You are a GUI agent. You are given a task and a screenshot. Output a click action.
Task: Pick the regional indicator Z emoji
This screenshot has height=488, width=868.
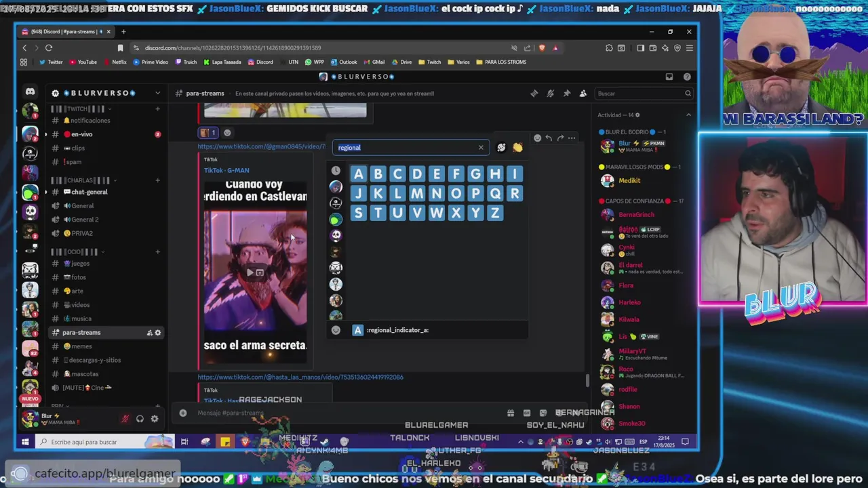tap(495, 213)
